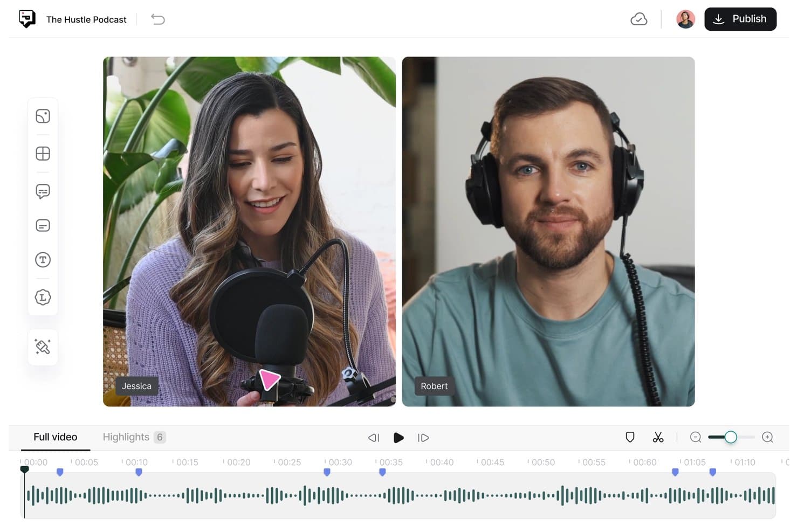This screenshot has width=798, height=532.
Task: Select the L badge logo tool
Action: pos(43,297)
